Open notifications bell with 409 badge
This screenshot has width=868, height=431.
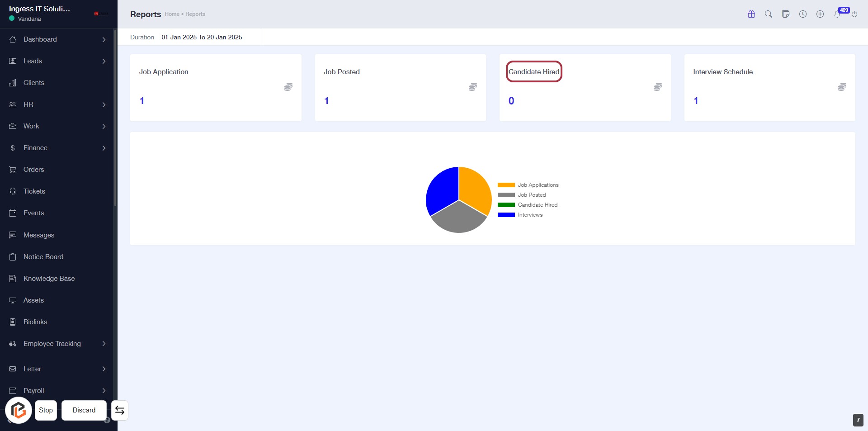838,14
